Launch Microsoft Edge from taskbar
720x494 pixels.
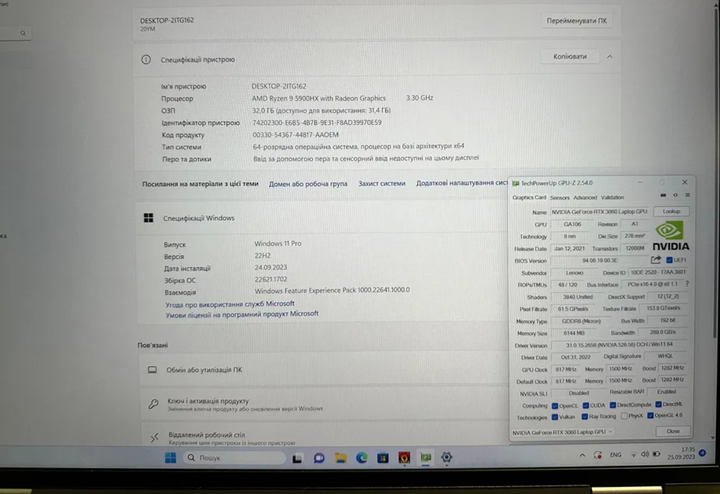(x=362, y=458)
